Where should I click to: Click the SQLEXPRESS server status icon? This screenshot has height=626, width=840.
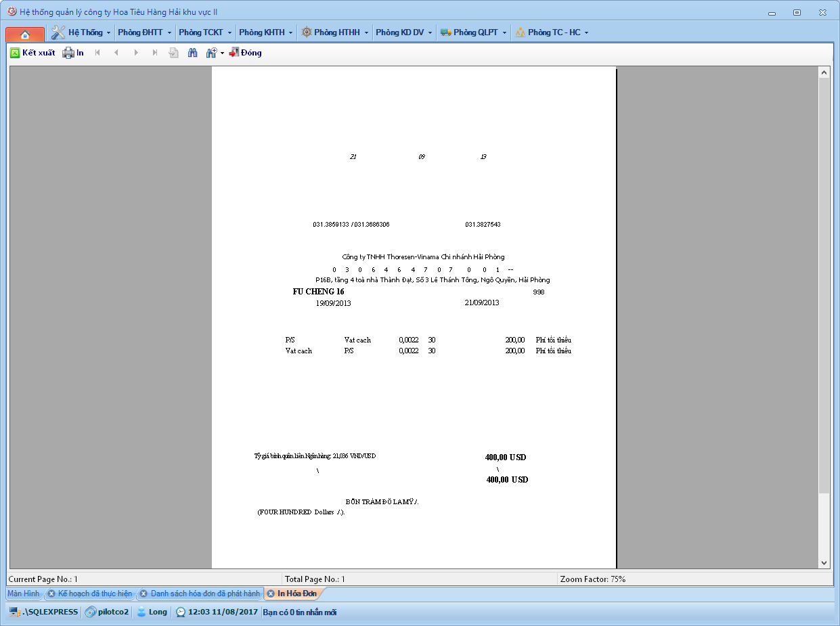click(x=14, y=612)
